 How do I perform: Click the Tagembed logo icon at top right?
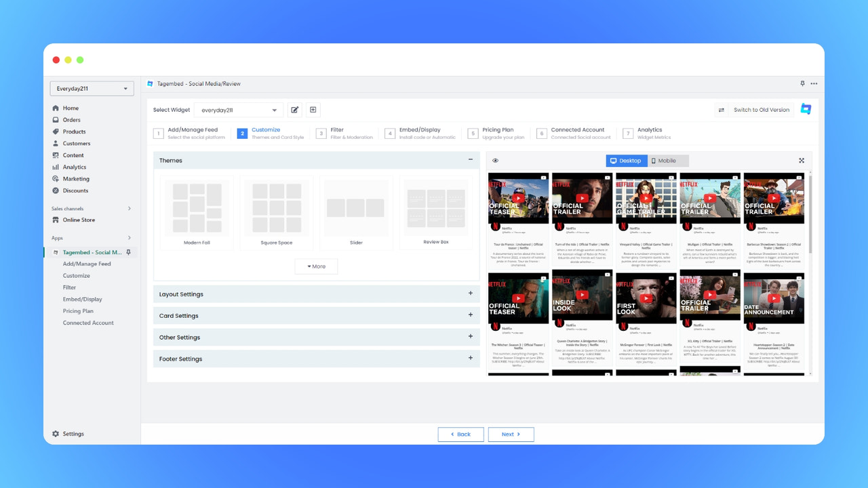806,109
